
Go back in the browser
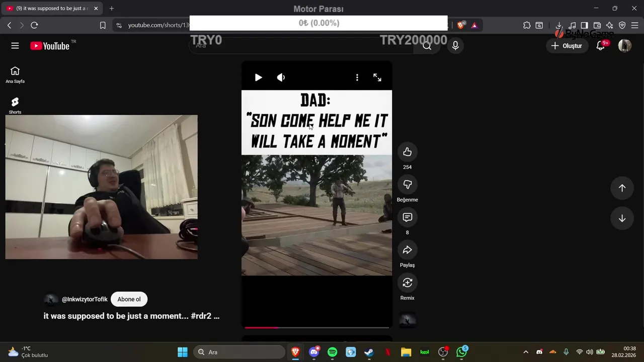[9, 25]
